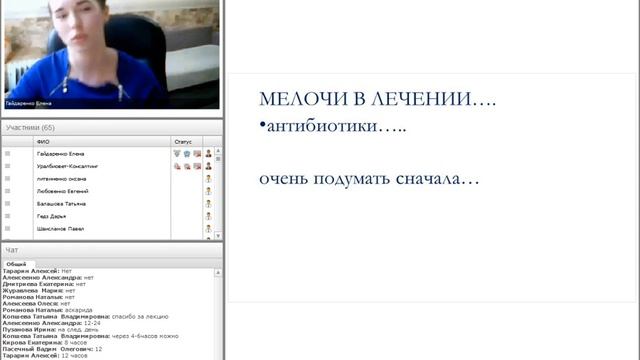
Task: Click chat message from Журавлева Мария
Action: [39, 290]
